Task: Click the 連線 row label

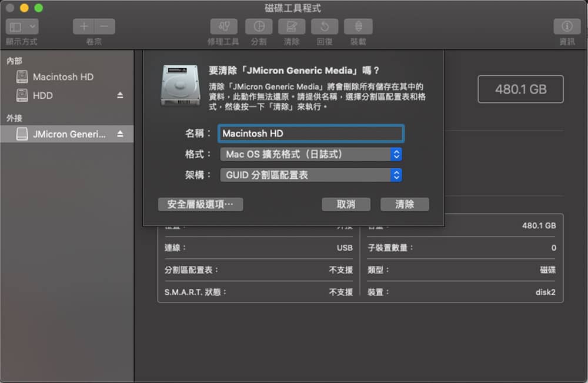Action: tap(175, 248)
